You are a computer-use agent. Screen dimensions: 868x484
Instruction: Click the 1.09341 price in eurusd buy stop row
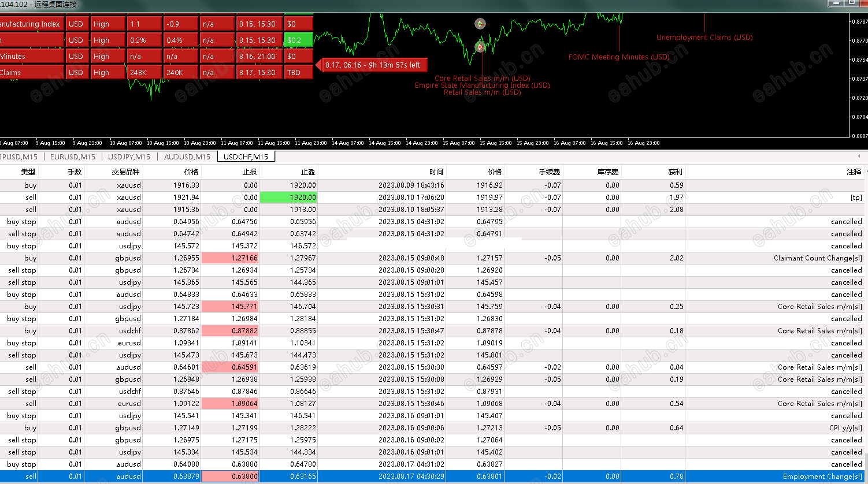click(186, 342)
